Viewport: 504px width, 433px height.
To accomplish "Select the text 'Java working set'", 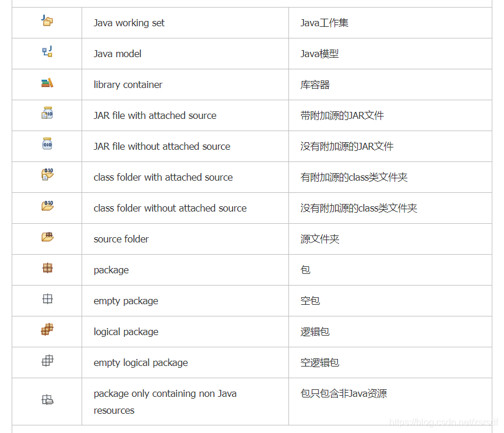I will (x=129, y=23).
